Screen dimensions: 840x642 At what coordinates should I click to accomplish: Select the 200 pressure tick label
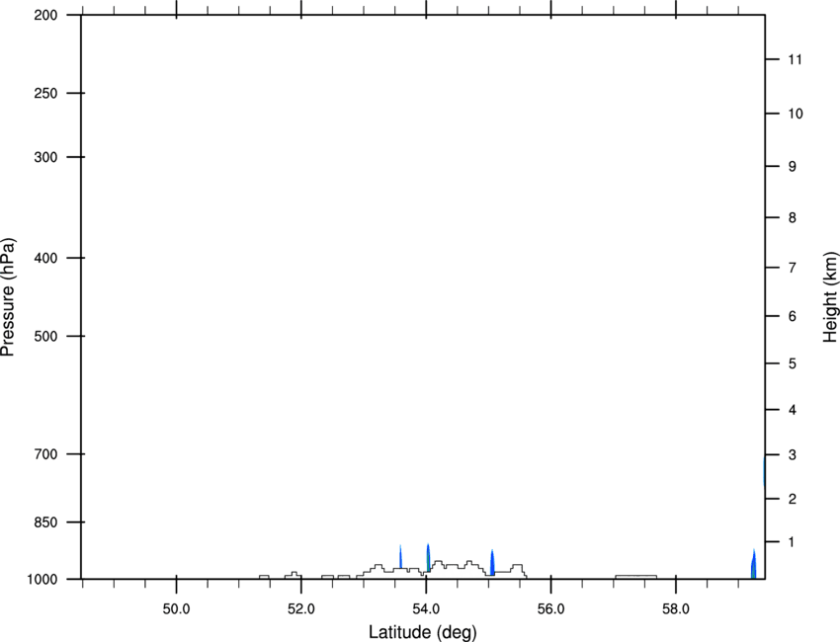(x=45, y=15)
